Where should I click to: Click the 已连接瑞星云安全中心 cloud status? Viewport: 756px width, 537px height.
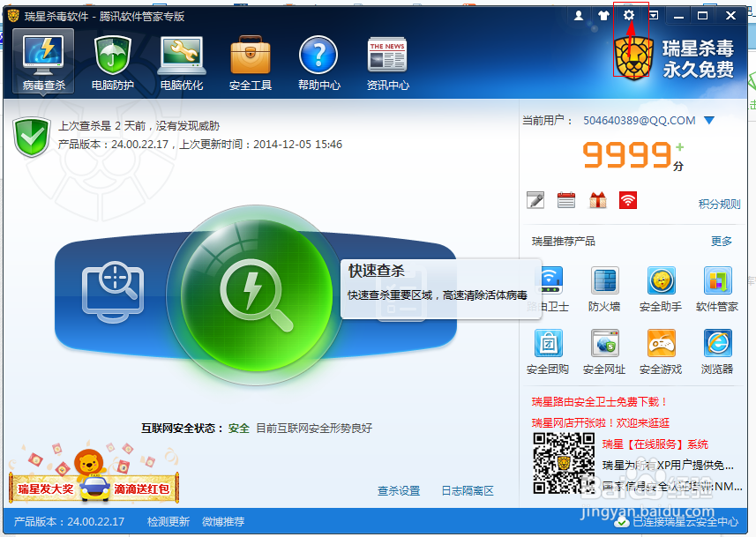(x=677, y=522)
